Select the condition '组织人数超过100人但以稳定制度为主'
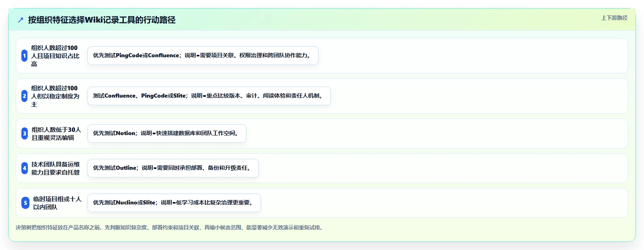 click(x=56, y=96)
